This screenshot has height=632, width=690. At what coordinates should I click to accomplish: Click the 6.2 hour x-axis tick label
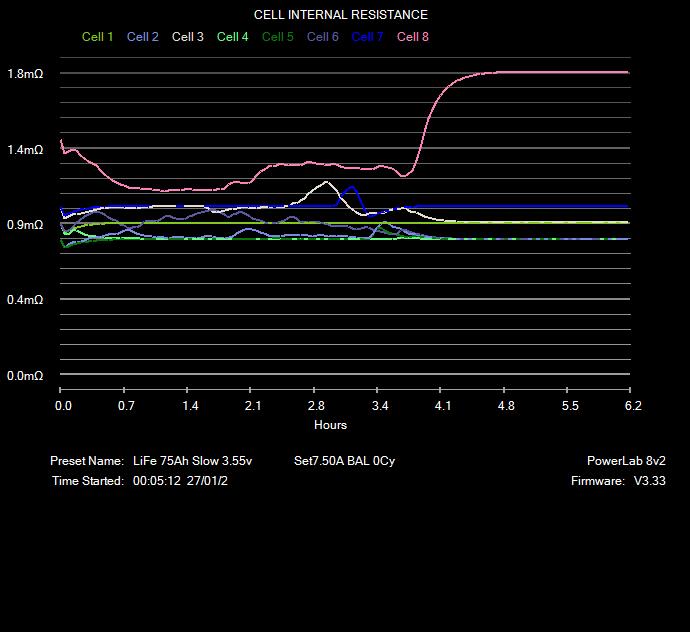[x=632, y=406]
